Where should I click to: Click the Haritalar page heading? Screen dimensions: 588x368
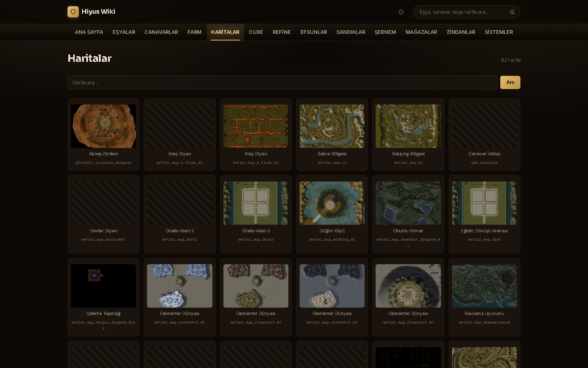(x=90, y=58)
